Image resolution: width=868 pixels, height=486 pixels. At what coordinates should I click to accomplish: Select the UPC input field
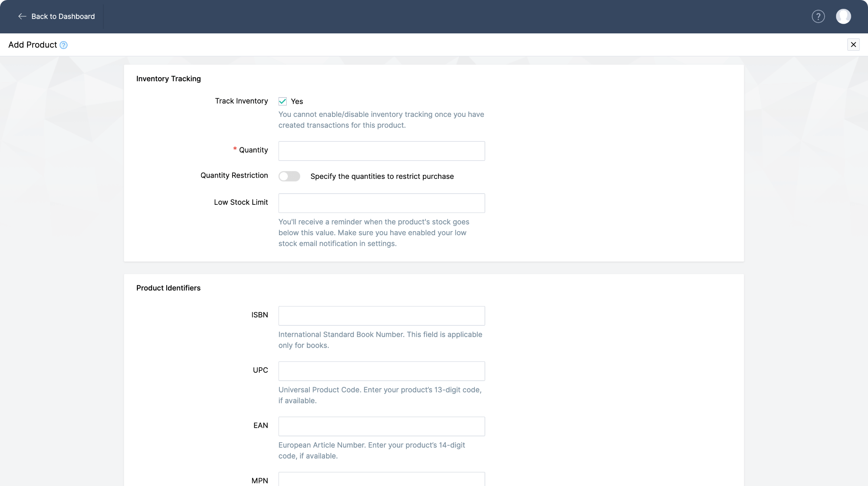point(381,371)
